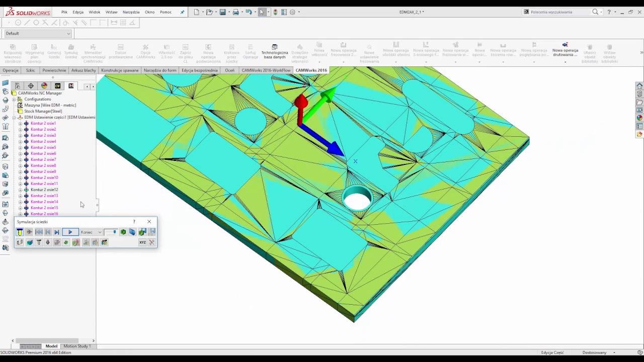Click the blue part display icon in simulation panel

(x=132, y=232)
